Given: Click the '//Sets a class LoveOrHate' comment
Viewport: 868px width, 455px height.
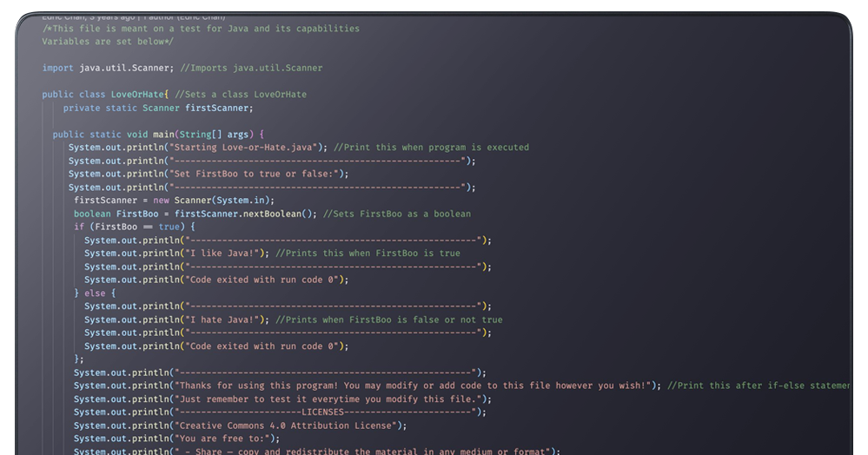Looking at the screenshot, I should pos(241,95).
